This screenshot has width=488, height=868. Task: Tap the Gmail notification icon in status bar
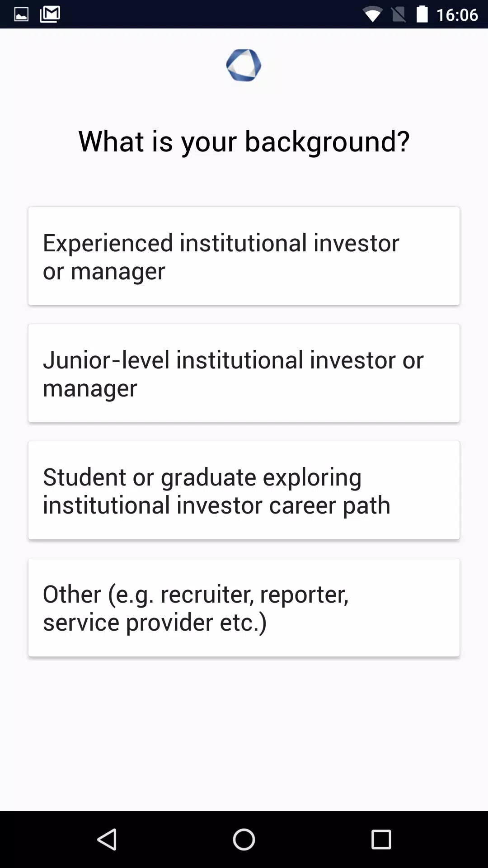point(50,14)
